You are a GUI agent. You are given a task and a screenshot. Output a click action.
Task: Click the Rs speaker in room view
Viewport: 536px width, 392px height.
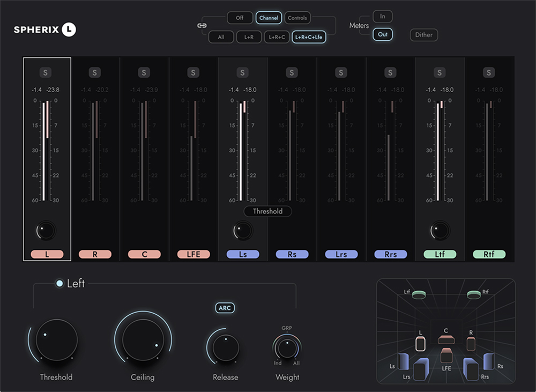[x=489, y=361]
